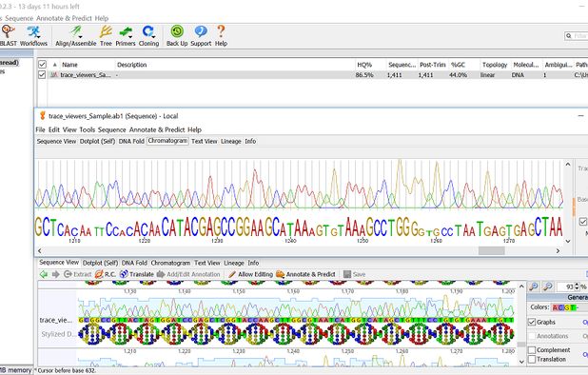Image resolution: width=588 pixels, height=375 pixels.
Task: Enable the Translation checkbox
Action: 531,359
